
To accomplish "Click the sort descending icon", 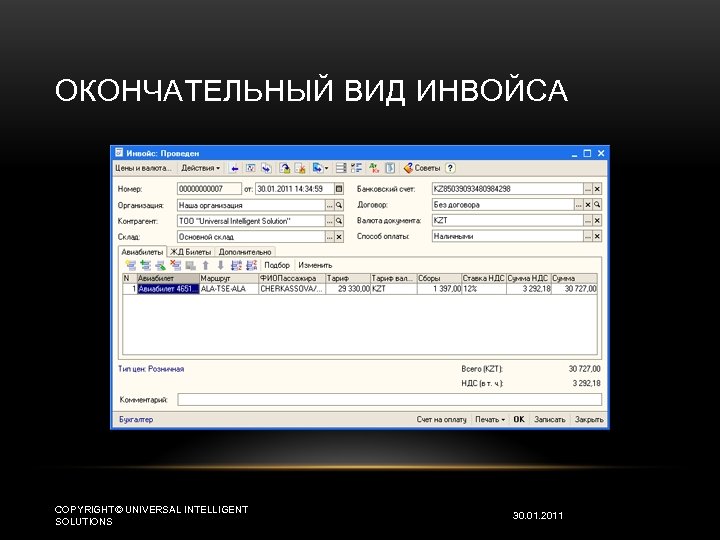I will pyautogui.click(x=252, y=265).
